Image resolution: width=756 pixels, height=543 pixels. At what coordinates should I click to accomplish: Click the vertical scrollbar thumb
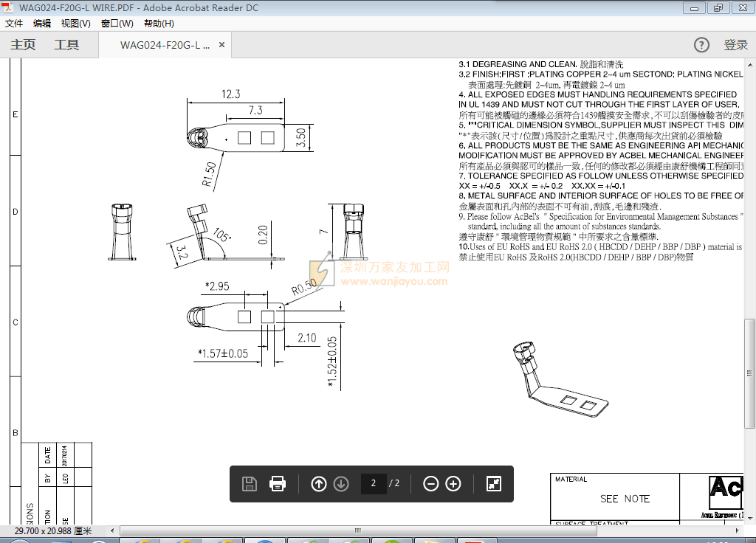point(749,373)
